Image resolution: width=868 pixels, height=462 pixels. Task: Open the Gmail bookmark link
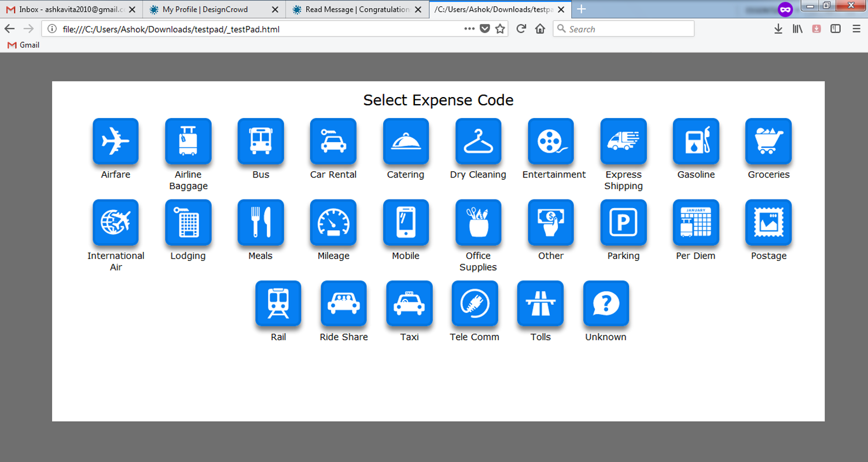point(23,45)
